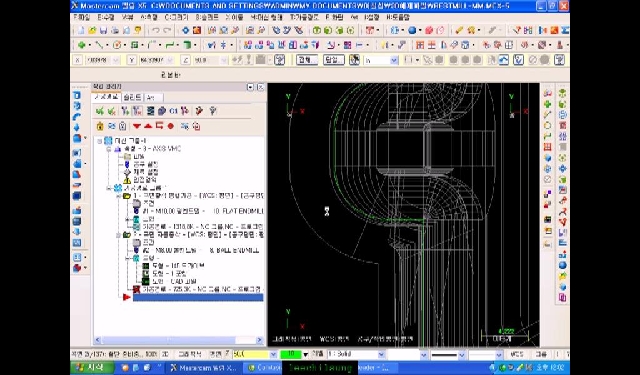Viewport: 640px width, 375px height.
Task: Select the green Spline tool icon
Action: 170,45
